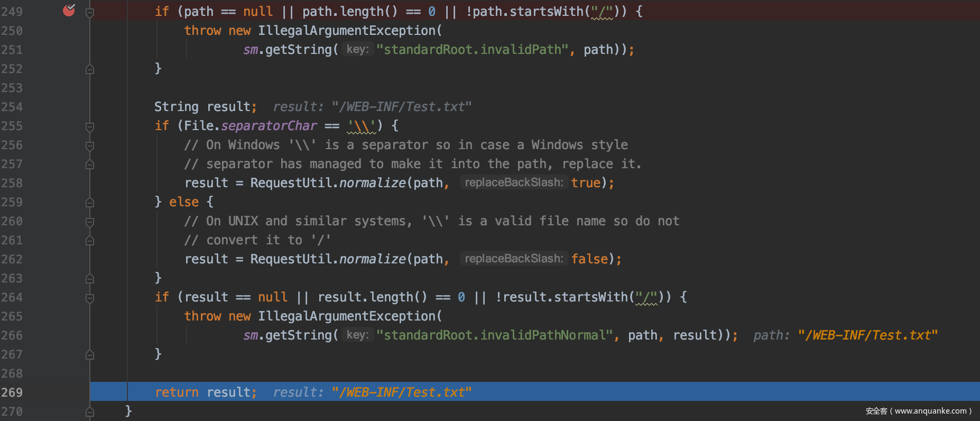This screenshot has width=980, height=421.
Task: Collapse the result null-check at line 264
Action: pyautogui.click(x=90, y=298)
